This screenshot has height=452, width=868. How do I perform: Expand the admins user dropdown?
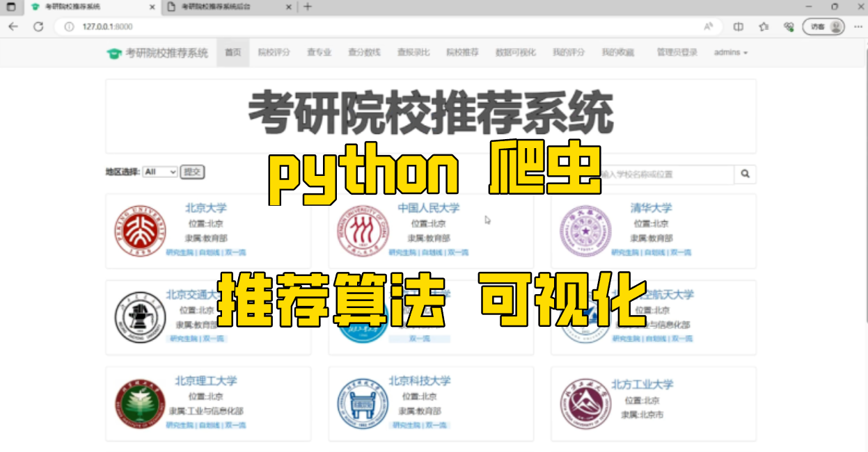[731, 53]
